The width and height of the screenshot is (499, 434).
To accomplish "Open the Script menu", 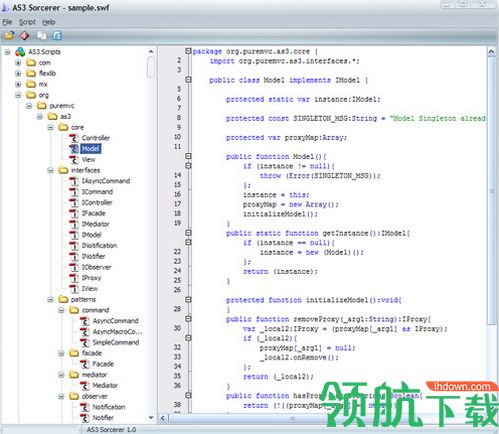I will (27, 22).
